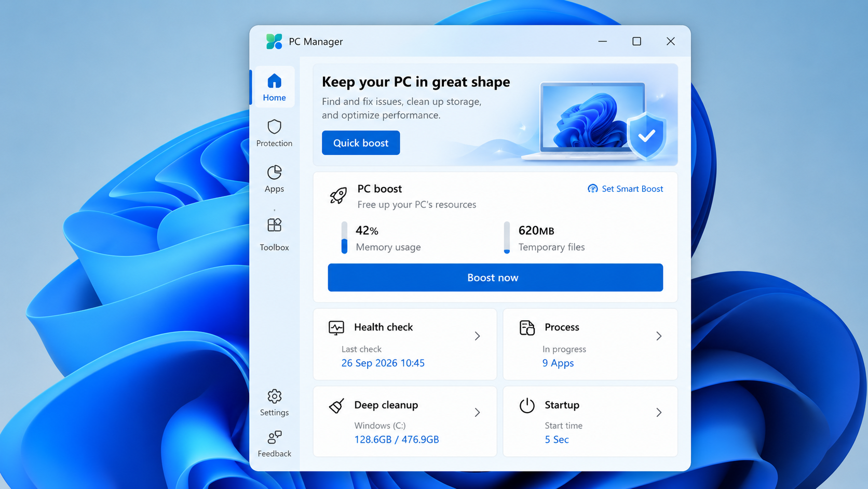Click the Smart Boost gauge icon

(592, 189)
